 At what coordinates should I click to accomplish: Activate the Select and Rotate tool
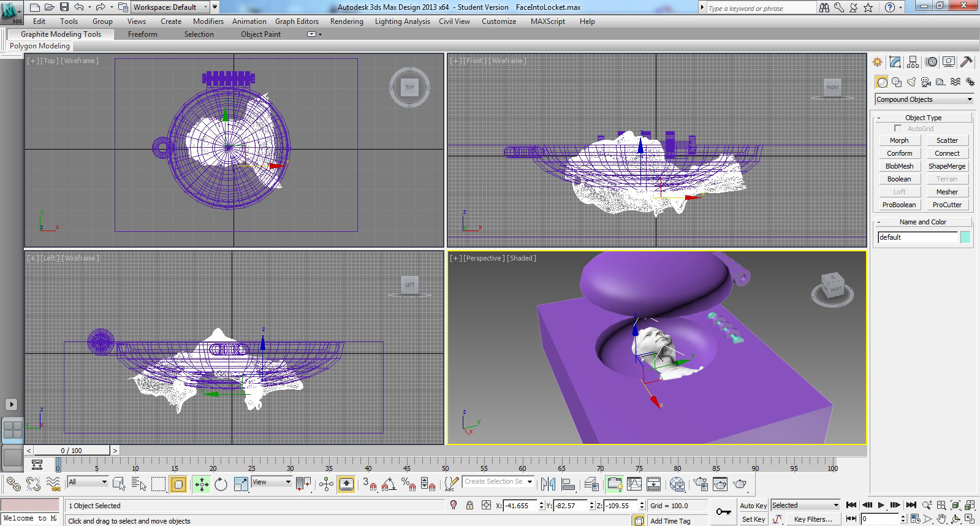tap(221, 484)
